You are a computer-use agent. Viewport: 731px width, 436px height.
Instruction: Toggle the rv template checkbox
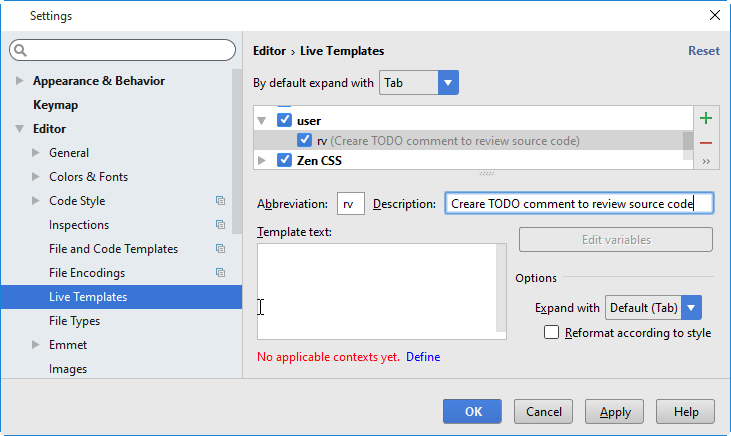point(305,141)
